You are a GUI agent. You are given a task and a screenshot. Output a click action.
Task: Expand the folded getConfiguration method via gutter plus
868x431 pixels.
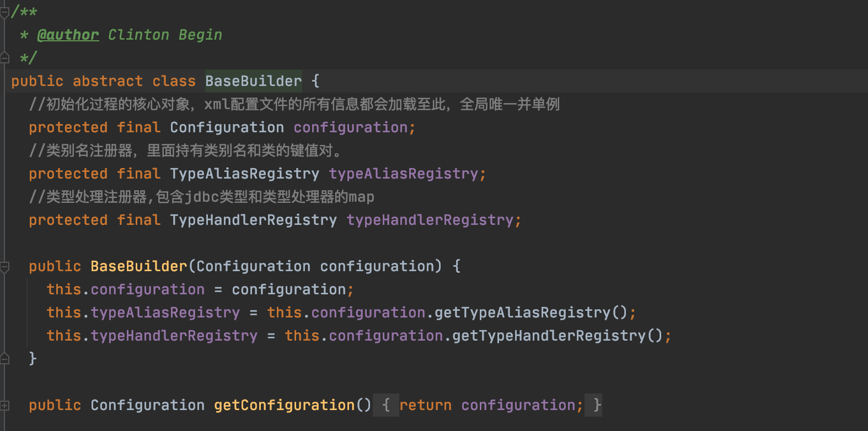pyautogui.click(x=4, y=405)
